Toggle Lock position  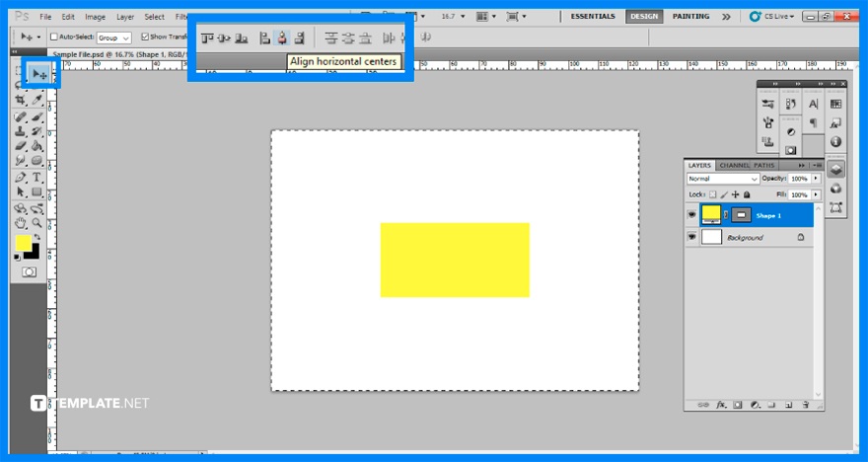[x=735, y=195]
